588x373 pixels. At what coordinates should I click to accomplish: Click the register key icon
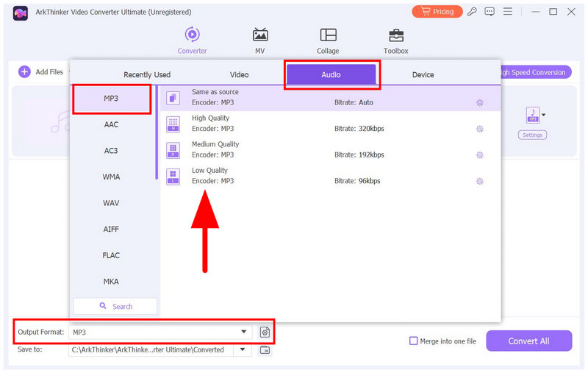click(x=472, y=12)
